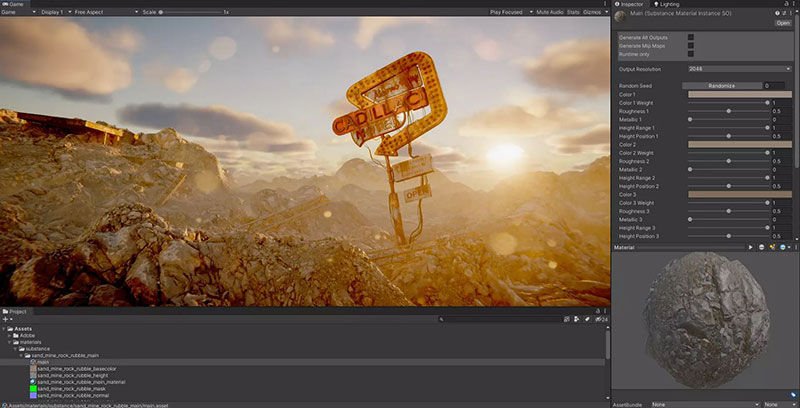
Task: Open the Free Aspect dropdown
Action: tap(106, 12)
